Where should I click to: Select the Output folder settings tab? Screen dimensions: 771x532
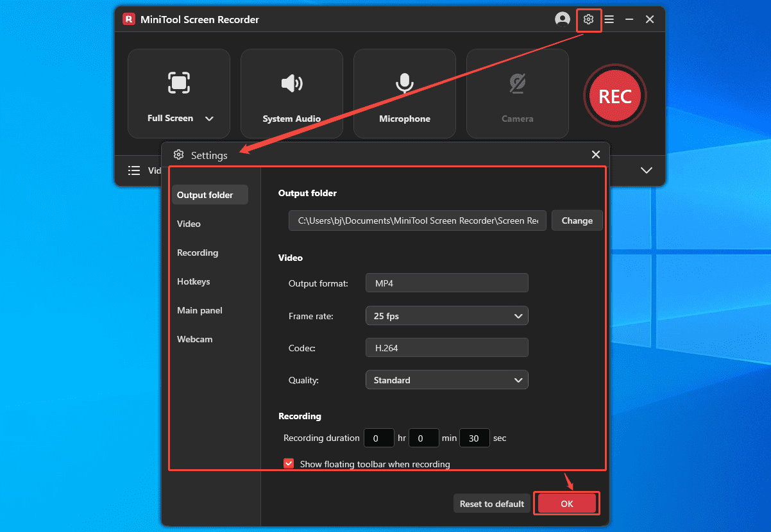pos(210,195)
